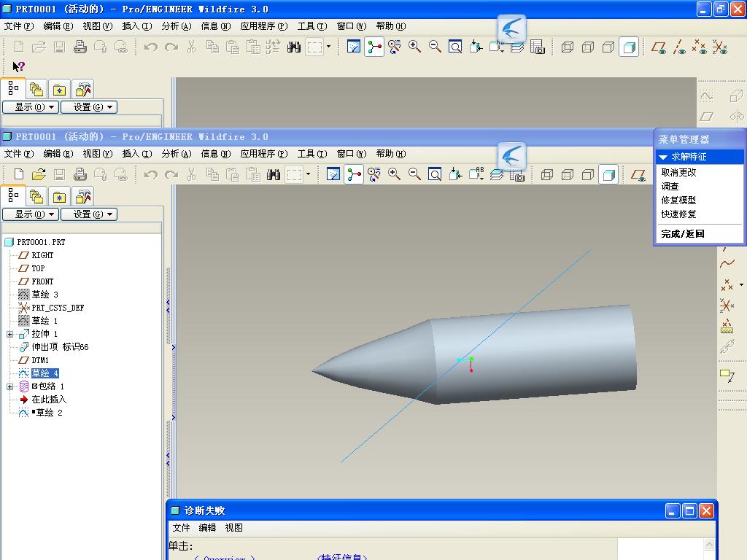Click the wireframe display mode icon
Image resolution: width=747 pixels, height=560 pixels.
point(547,175)
